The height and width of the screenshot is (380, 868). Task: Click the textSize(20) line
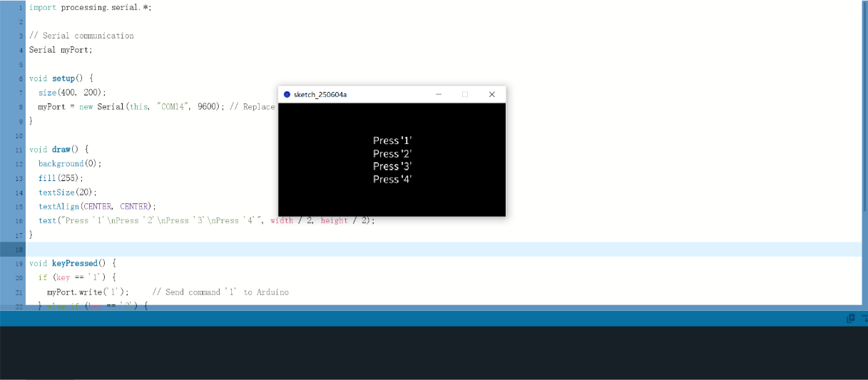click(x=68, y=192)
